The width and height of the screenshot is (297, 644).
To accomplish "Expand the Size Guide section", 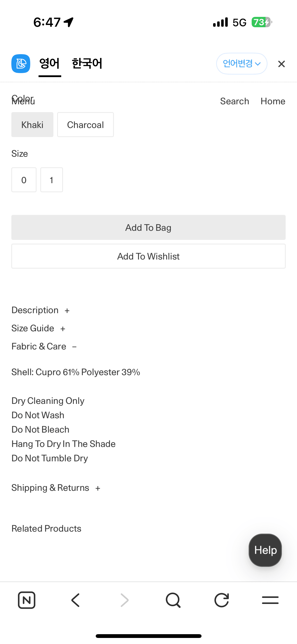I will coord(39,328).
